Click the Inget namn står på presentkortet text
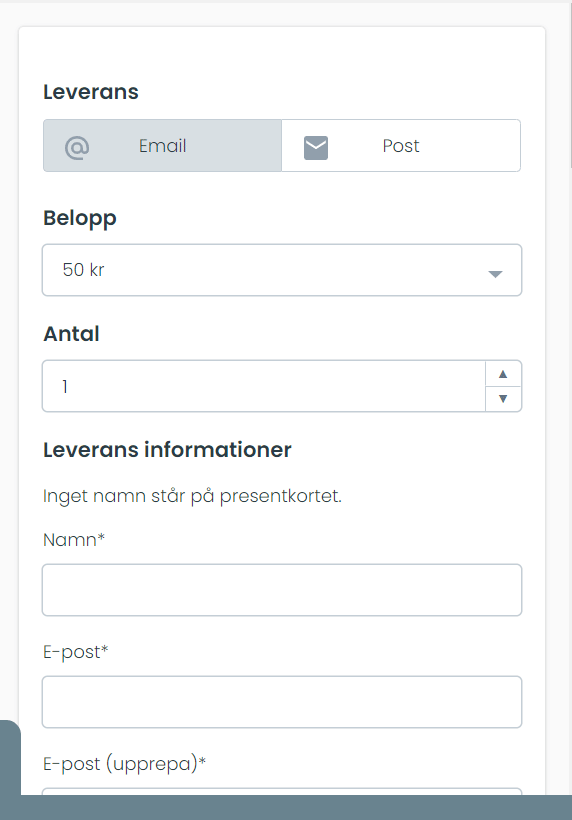 click(x=192, y=496)
